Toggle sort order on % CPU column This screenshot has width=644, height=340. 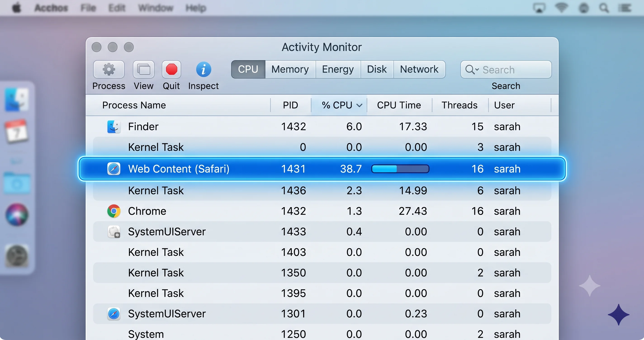coord(339,105)
